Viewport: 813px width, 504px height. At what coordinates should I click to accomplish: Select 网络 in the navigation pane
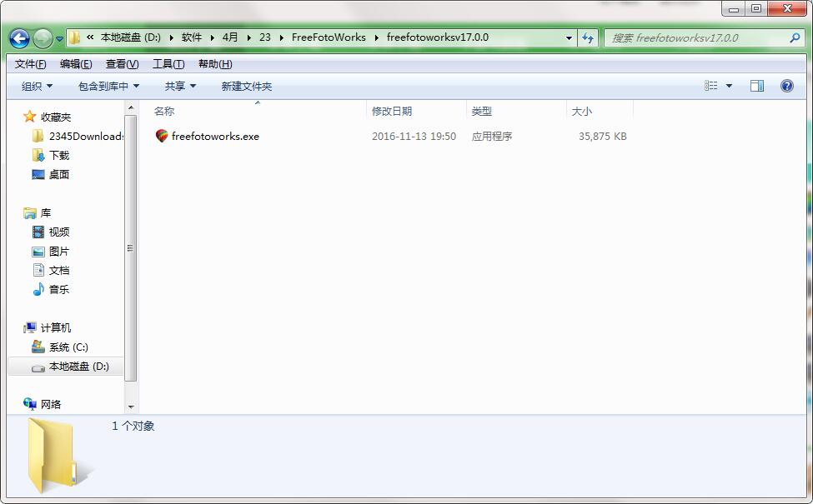(51, 405)
